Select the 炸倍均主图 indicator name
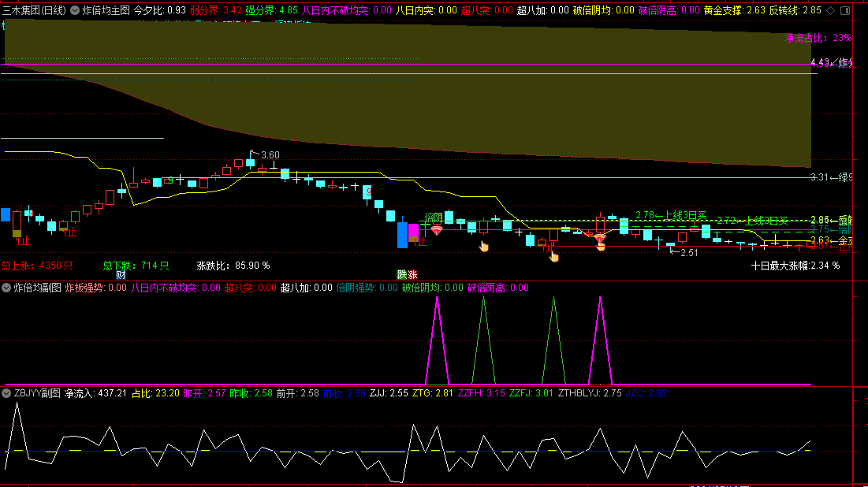 coord(106,11)
